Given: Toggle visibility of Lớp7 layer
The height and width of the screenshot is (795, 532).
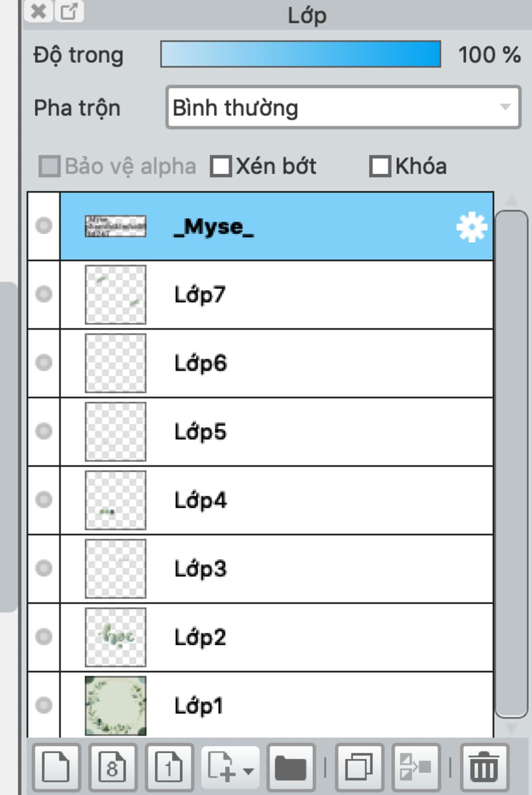Looking at the screenshot, I should pos(44,295).
